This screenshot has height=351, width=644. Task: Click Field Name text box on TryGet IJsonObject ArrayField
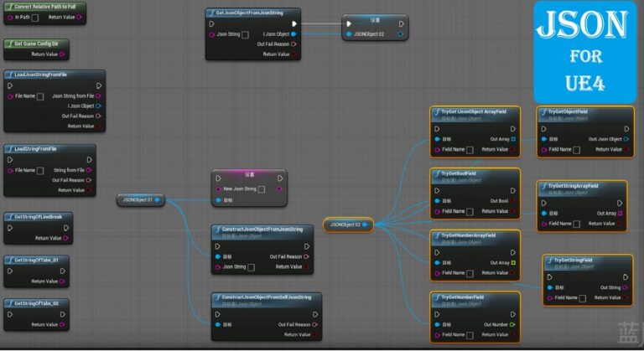tap(470, 150)
